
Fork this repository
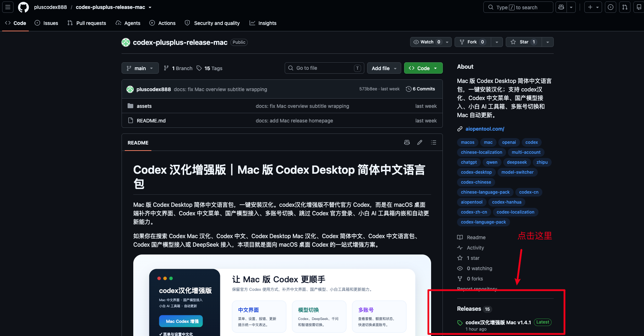(x=473, y=42)
